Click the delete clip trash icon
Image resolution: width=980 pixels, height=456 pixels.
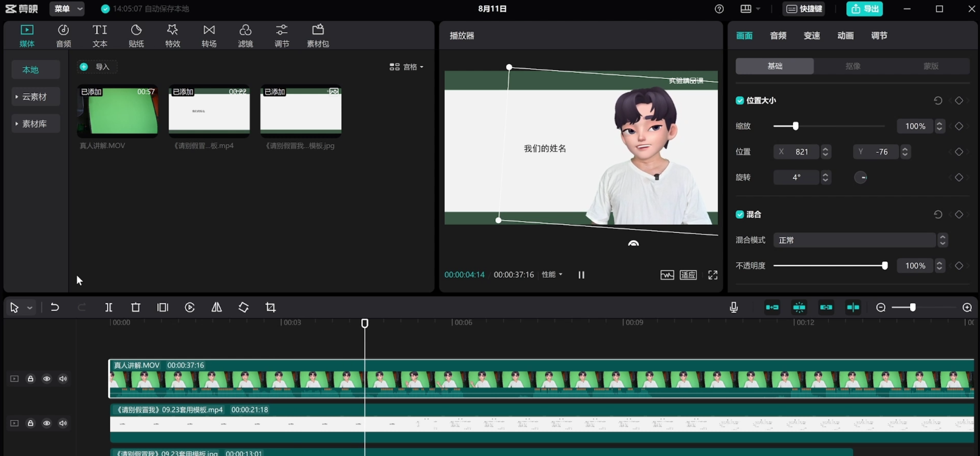click(x=136, y=307)
